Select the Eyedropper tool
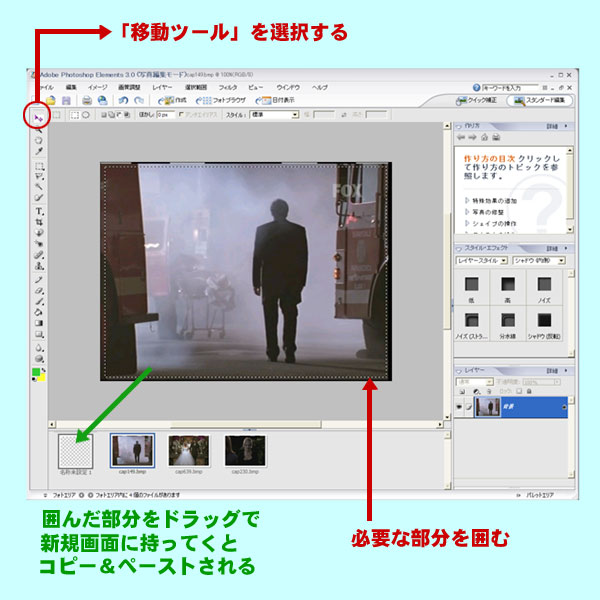Screen dimensions: 600x600 click(39, 151)
